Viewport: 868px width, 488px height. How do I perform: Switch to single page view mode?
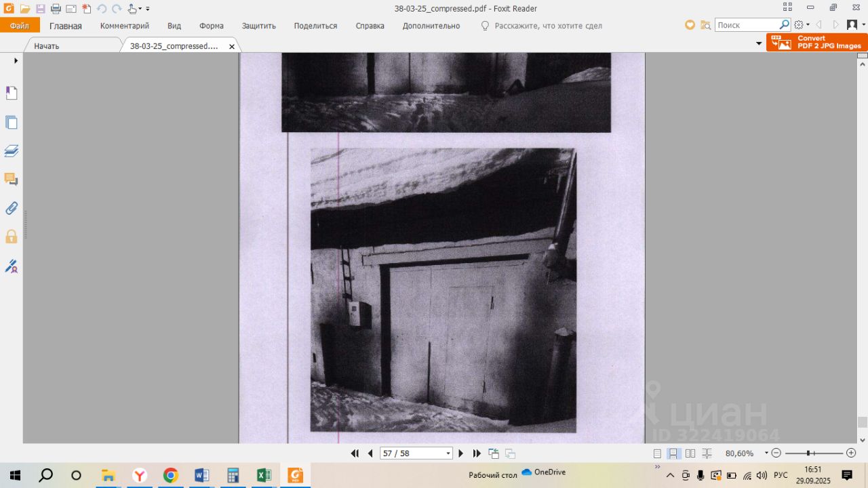[x=657, y=453]
